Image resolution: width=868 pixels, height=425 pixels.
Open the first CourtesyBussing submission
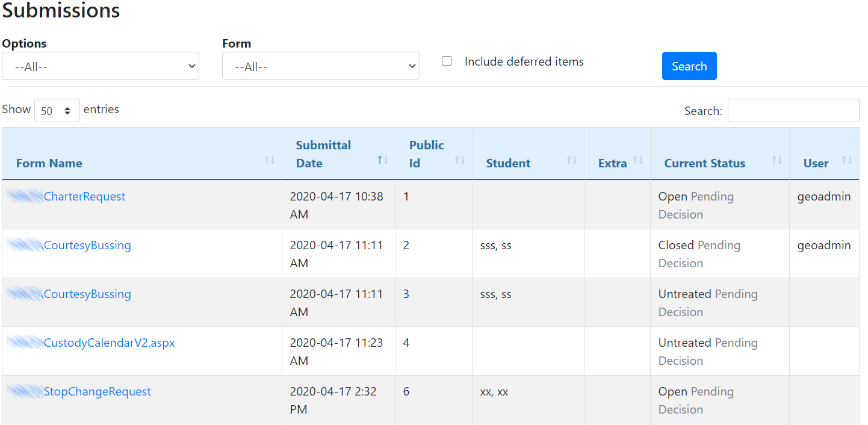[87, 245]
